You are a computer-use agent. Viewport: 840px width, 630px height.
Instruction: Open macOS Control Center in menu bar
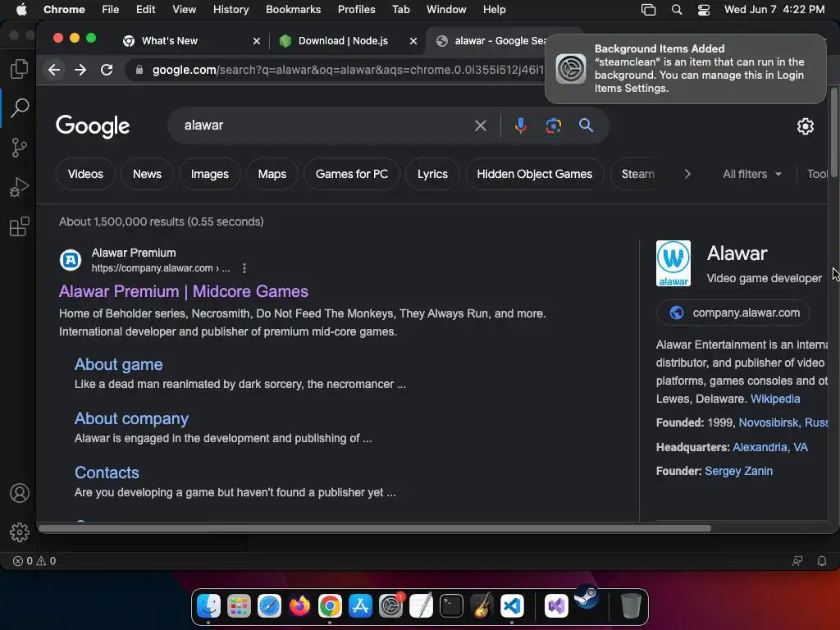pos(703,10)
